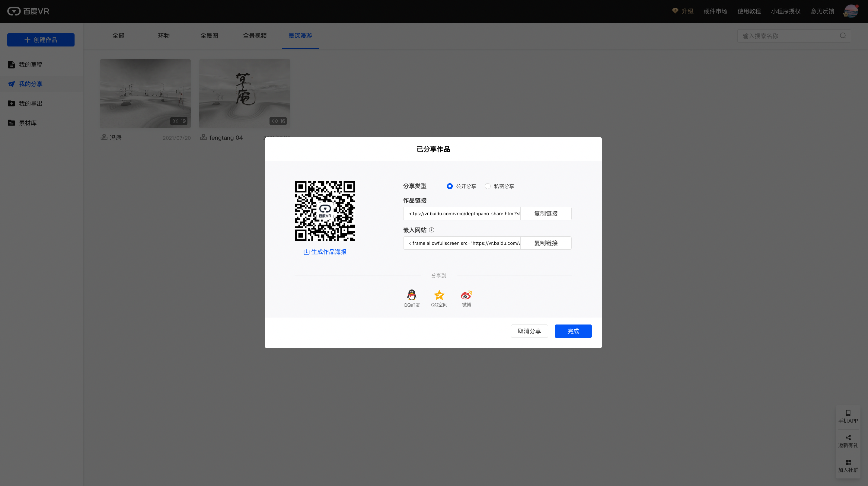Click the 作品链接 URL field
This screenshot has height=486, width=868.
click(462, 214)
